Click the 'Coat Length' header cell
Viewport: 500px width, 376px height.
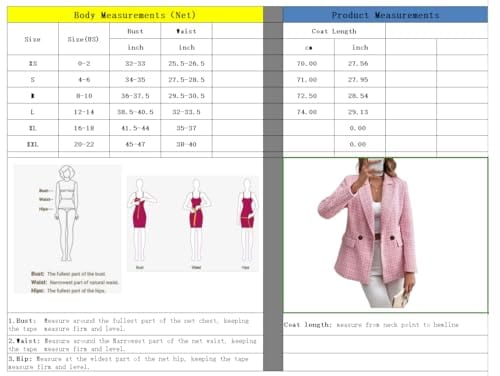[x=334, y=31]
